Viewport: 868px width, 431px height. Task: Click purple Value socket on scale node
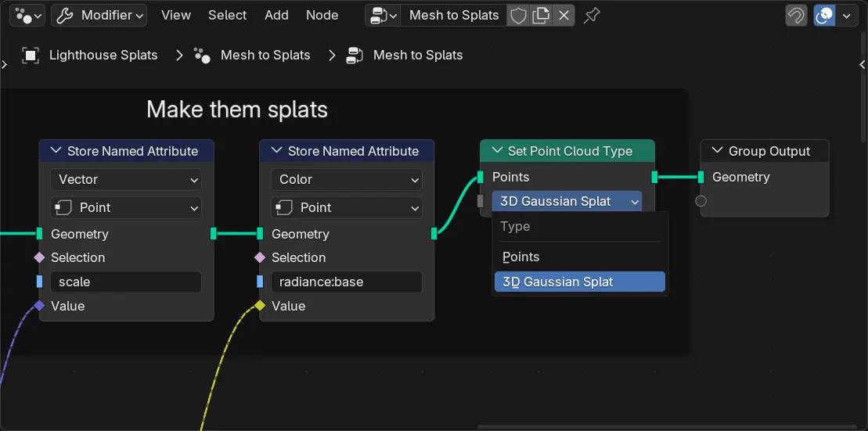[x=39, y=305]
